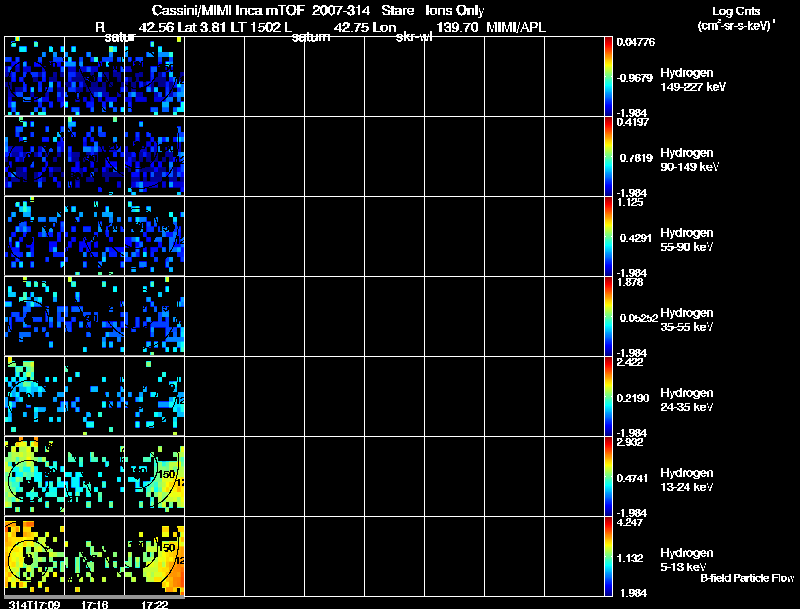Image resolution: width=800 pixels, height=609 pixels.
Task: Select the 17:22 time marker
Action: [153, 603]
